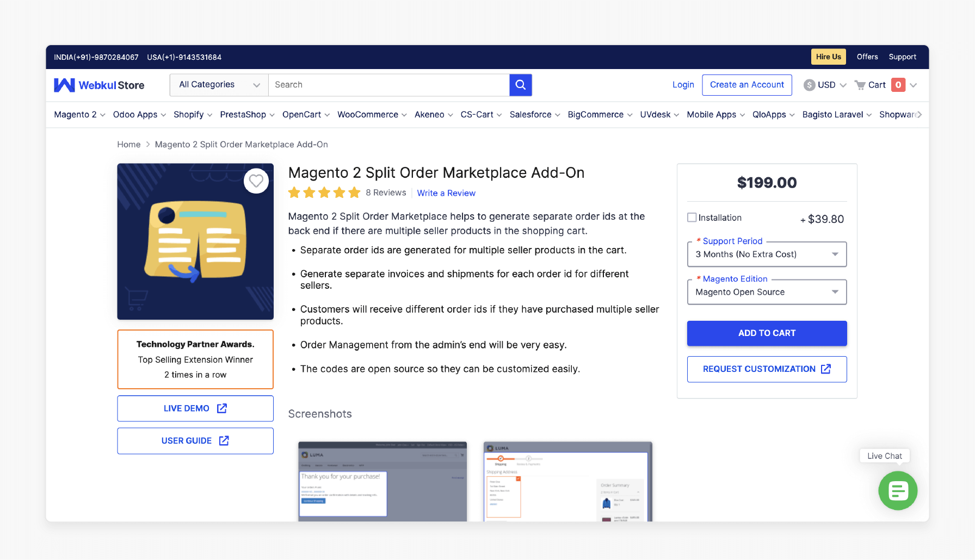Click Create an Account button
The height and width of the screenshot is (560, 975).
click(x=746, y=85)
